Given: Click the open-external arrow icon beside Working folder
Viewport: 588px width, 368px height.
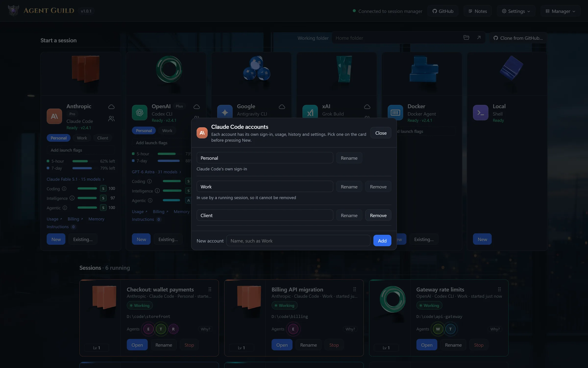Looking at the screenshot, I should click(479, 38).
